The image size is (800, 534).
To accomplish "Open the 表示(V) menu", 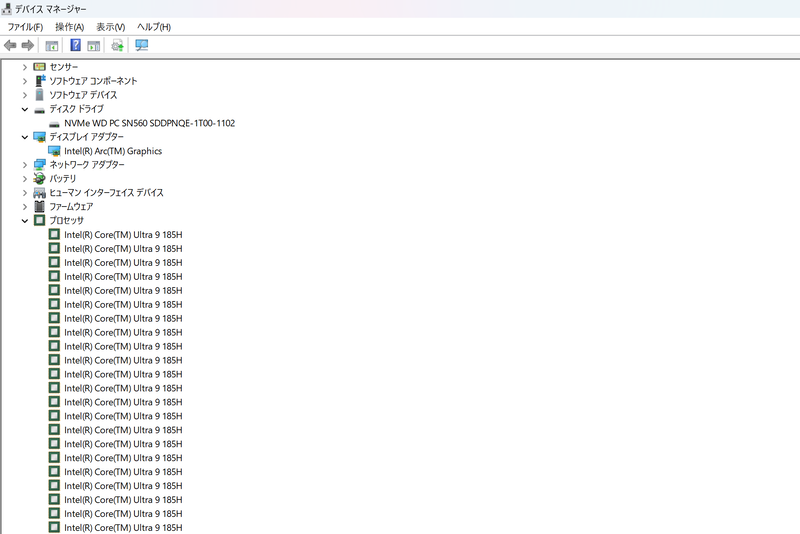I will (111, 27).
